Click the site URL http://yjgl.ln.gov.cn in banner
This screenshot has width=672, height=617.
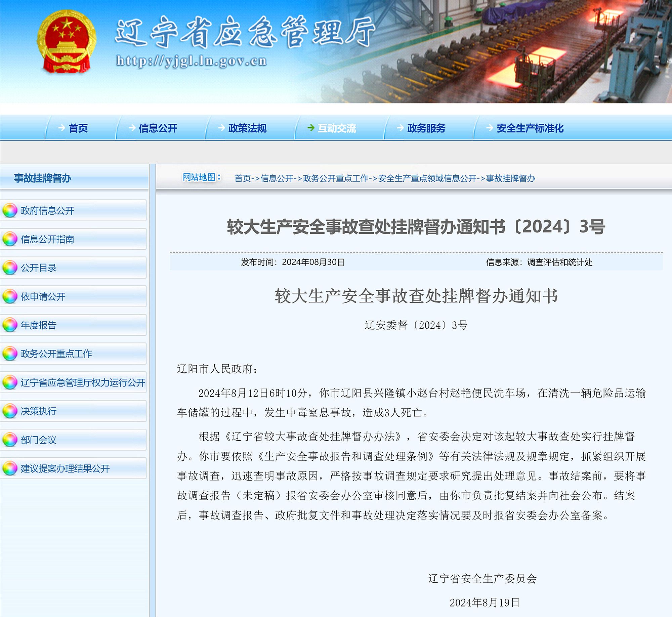point(192,61)
